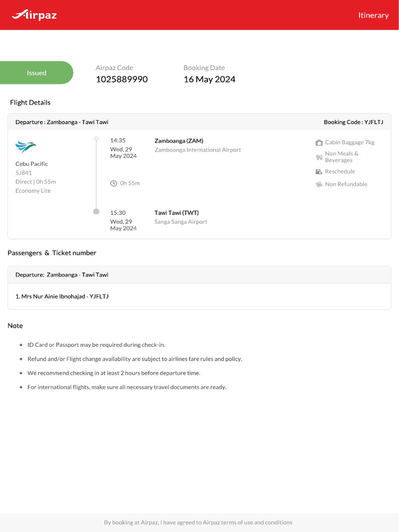The height and width of the screenshot is (532, 399).
Task: Click the Cebu Pacific airline logo
Action: click(25, 147)
